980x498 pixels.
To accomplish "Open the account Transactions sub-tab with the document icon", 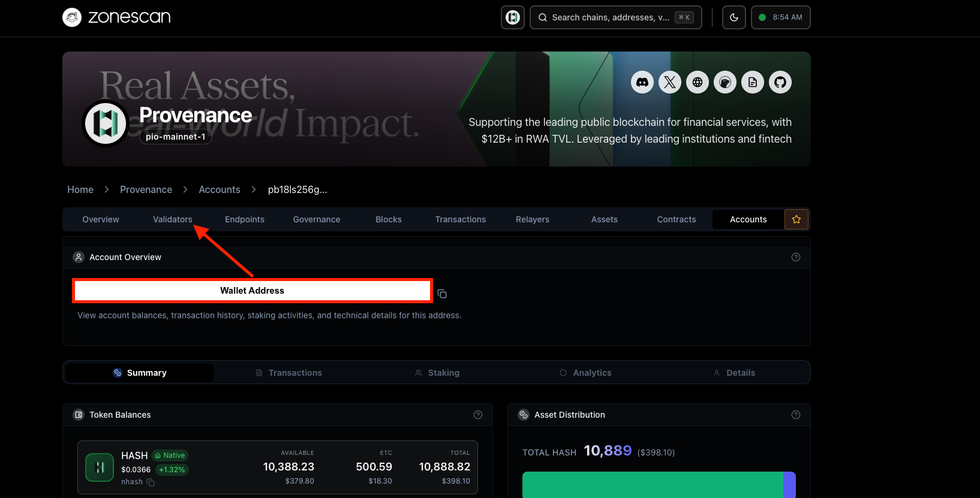I will 289,373.
